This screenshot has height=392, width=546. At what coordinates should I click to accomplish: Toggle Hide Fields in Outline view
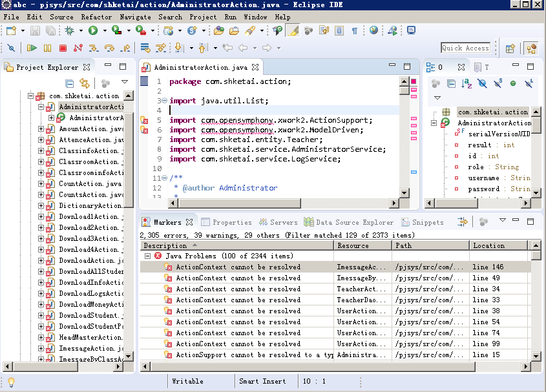point(482,83)
